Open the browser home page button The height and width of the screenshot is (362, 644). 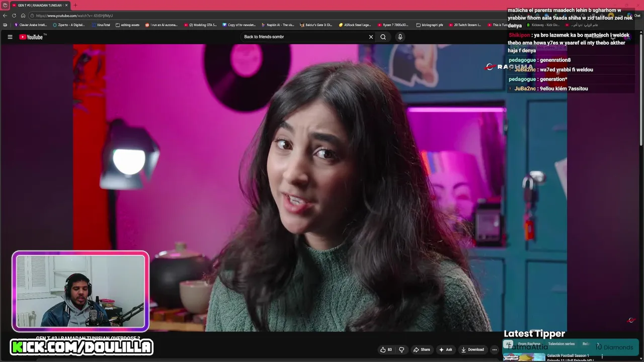click(23, 16)
